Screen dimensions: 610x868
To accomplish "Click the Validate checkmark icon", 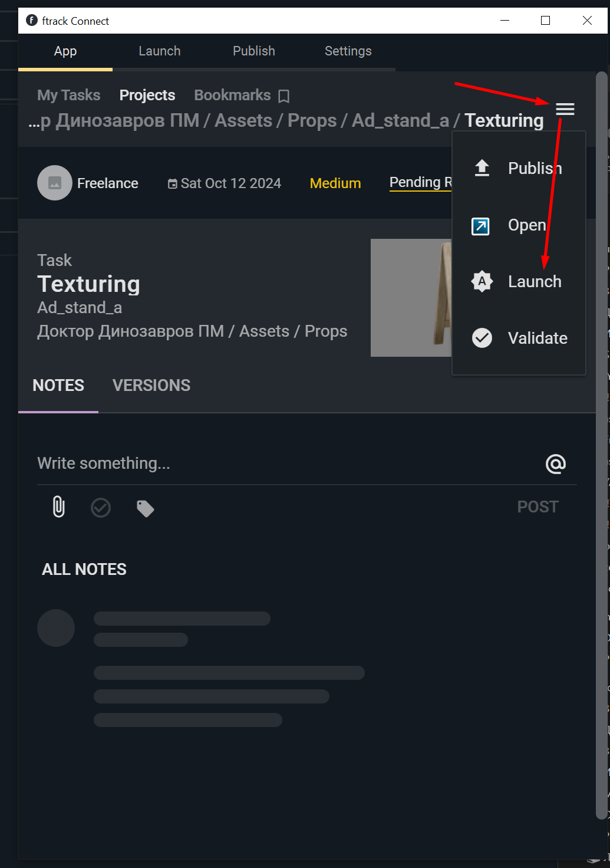I will pyautogui.click(x=482, y=338).
